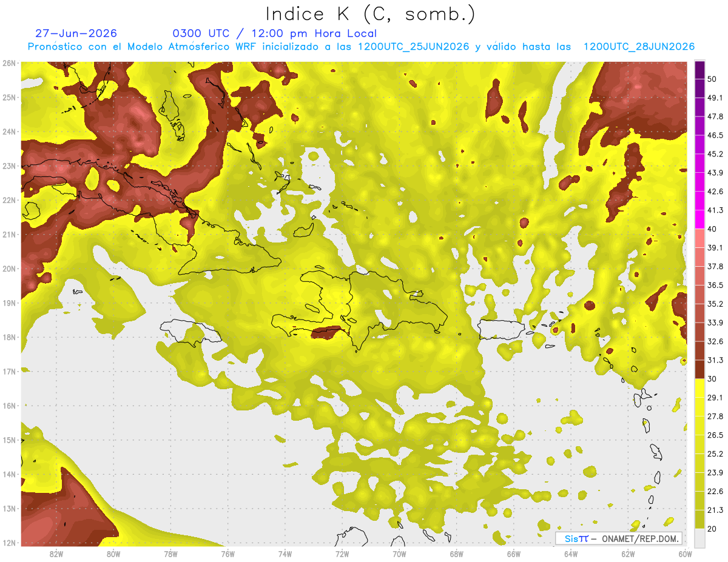The height and width of the screenshot is (562, 728).
Task: Click colorbar value "23.9"
Action: pyautogui.click(x=715, y=473)
